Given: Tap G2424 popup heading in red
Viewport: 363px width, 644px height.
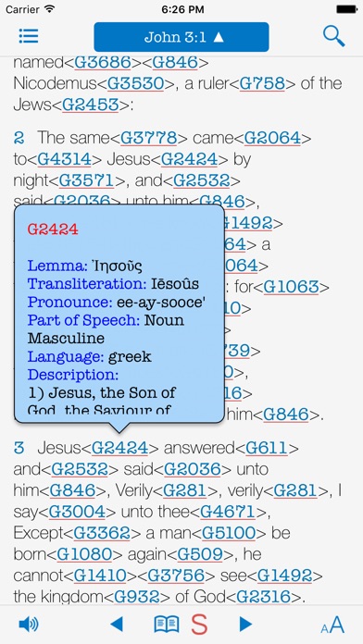Looking at the screenshot, I should [53, 229].
